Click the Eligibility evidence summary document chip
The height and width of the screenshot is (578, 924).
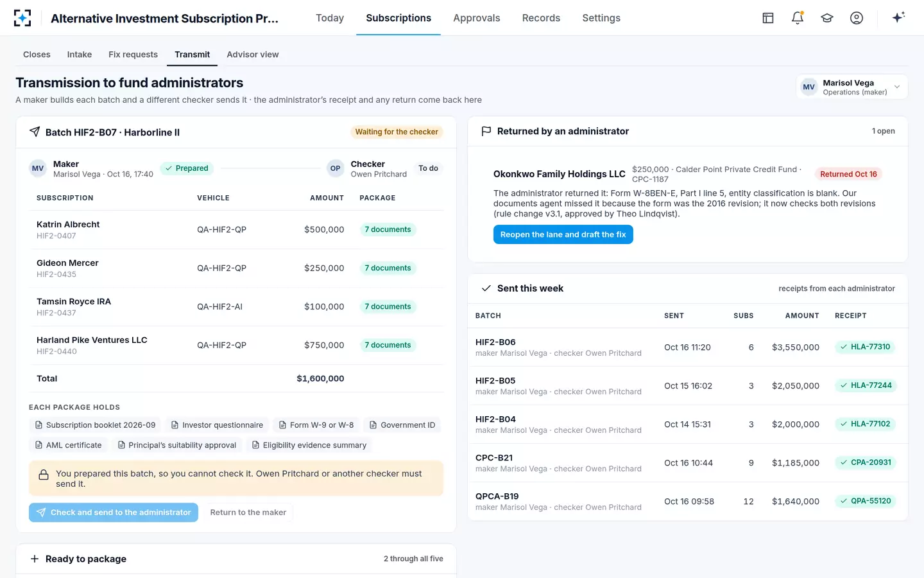[309, 445]
